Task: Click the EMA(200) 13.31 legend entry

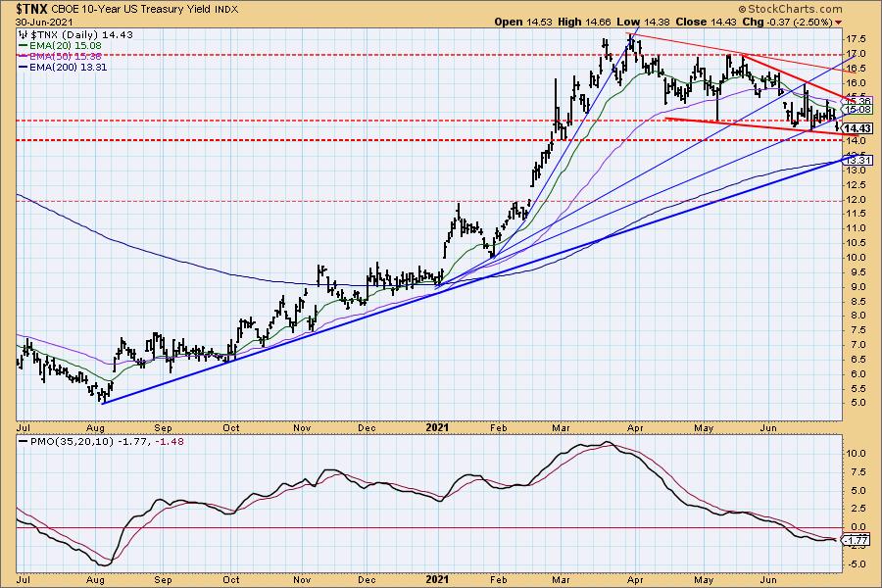Action: (x=69, y=67)
